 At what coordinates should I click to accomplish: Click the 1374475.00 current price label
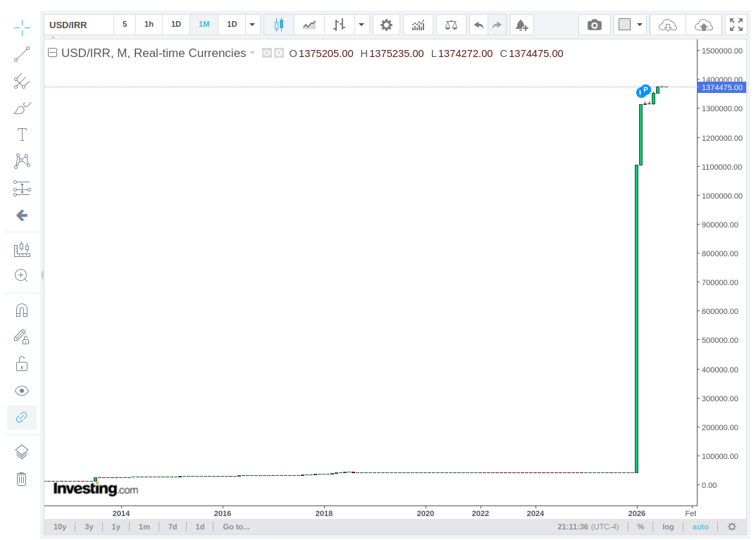click(x=721, y=87)
